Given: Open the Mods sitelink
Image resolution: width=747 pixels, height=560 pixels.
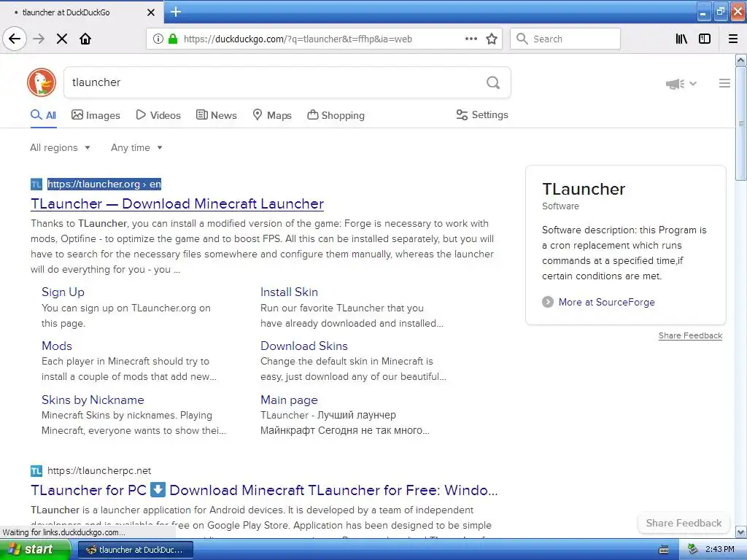Looking at the screenshot, I should point(57,346).
